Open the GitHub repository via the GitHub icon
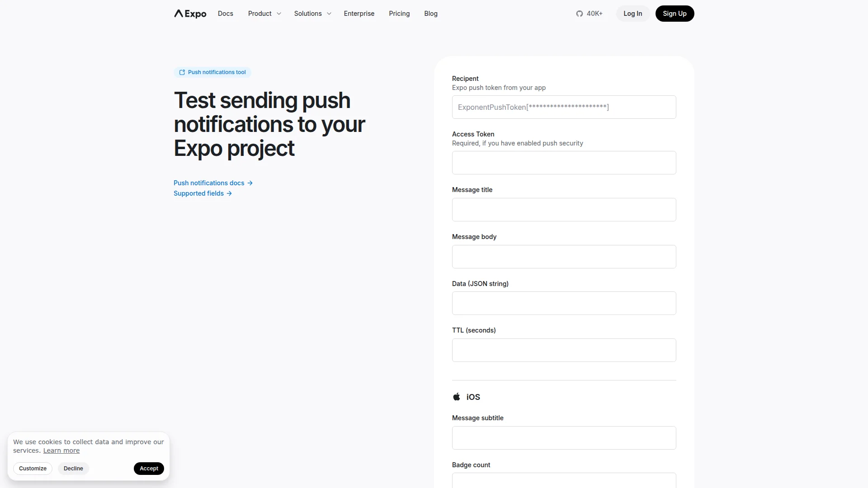The height and width of the screenshot is (488, 868). coord(580,14)
